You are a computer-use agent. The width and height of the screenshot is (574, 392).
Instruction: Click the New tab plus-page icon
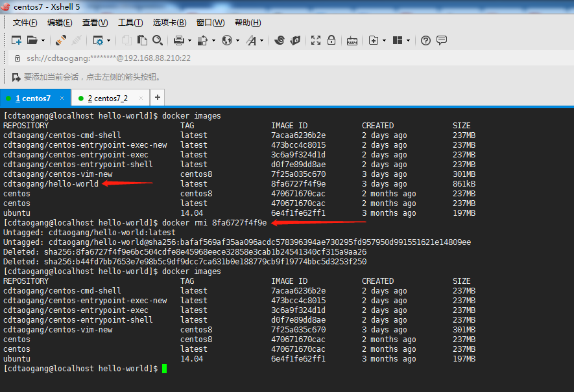(374, 40)
